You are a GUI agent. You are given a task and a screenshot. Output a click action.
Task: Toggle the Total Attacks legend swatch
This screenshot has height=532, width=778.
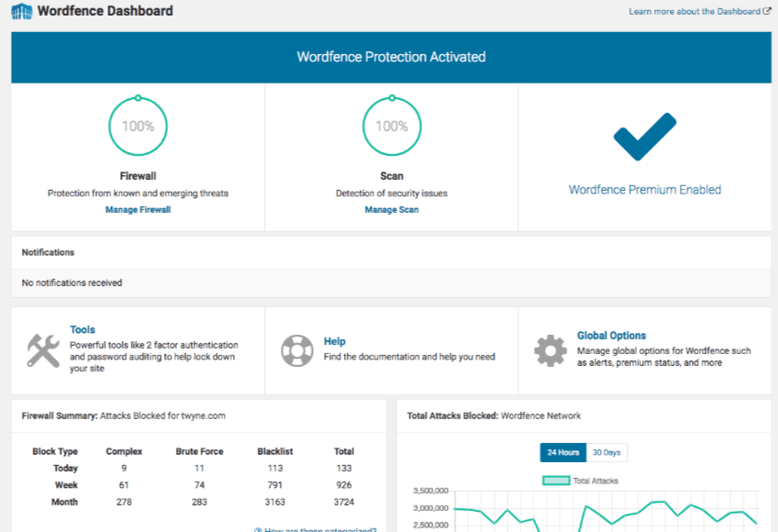coord(556,481)
